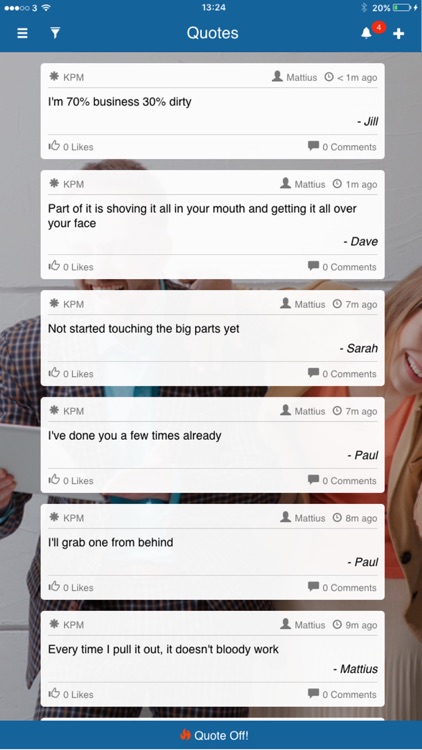Viewport: 422px width, 750px height.
Task: Open the hamburger menu icon
Action: click(x=22, y=33)
